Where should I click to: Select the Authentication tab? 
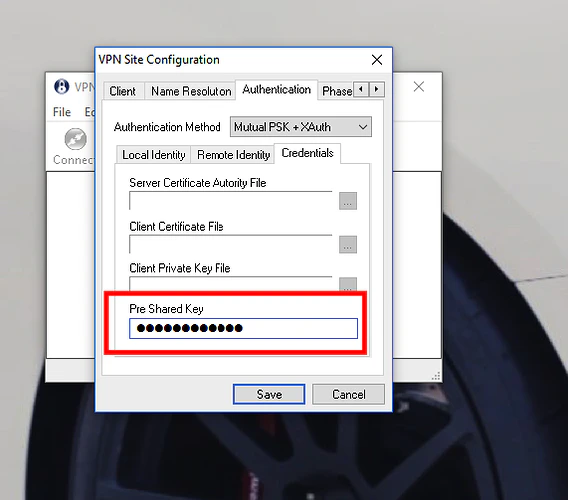click(x=277, y=89)
